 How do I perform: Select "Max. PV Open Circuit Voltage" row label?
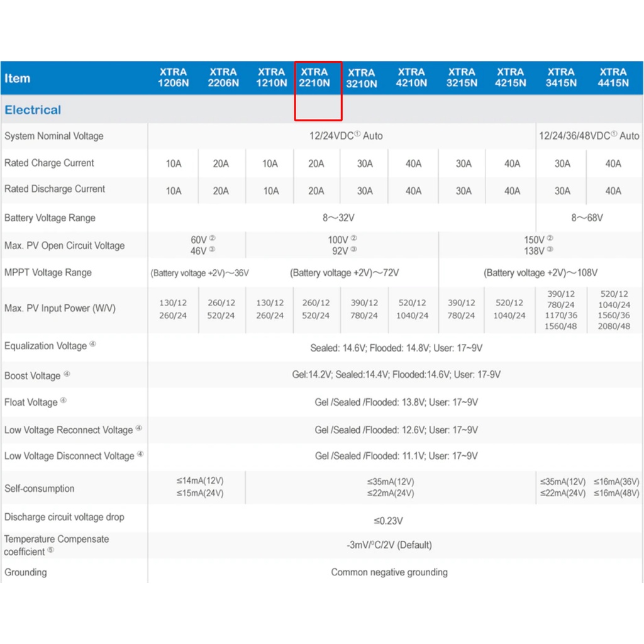[x=65, y=246]
